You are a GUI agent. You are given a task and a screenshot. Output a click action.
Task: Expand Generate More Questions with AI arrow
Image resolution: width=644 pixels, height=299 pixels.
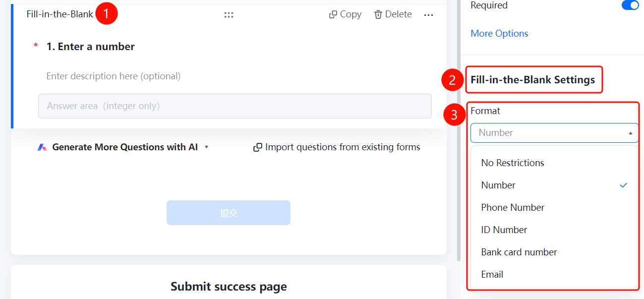click(x=206, y=147)
